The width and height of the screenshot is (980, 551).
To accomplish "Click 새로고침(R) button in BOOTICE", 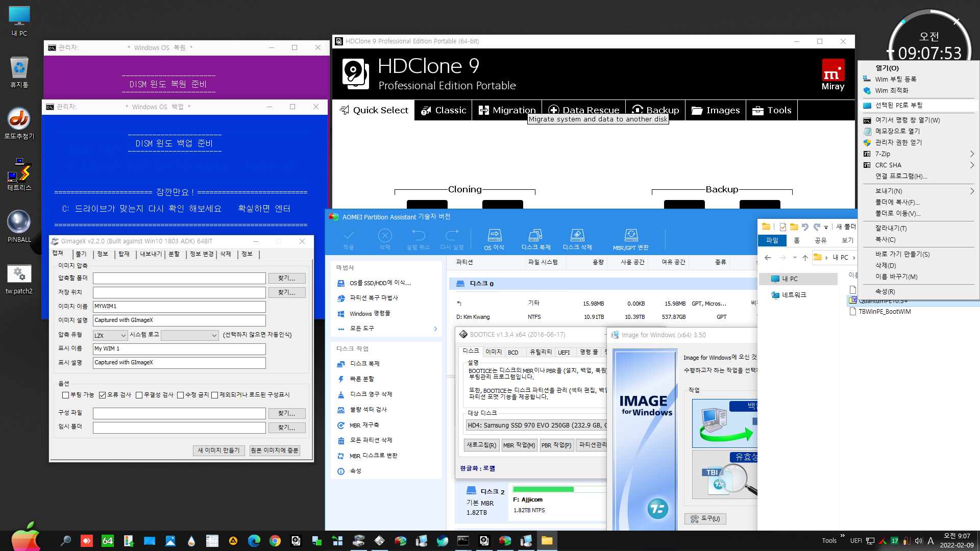I will pos(481,445).
